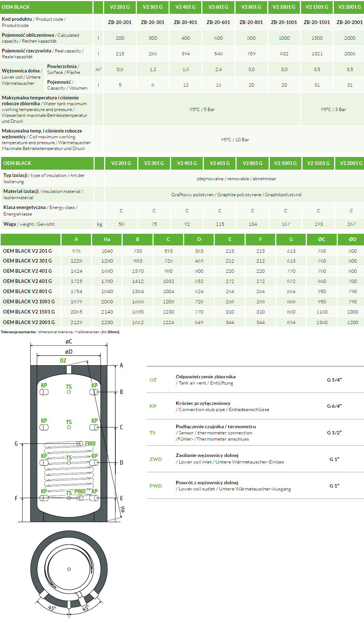Click the 95°C / 5 Bar cell
Viewport: 364px width, 627px height.
click(x=202, y=109)
